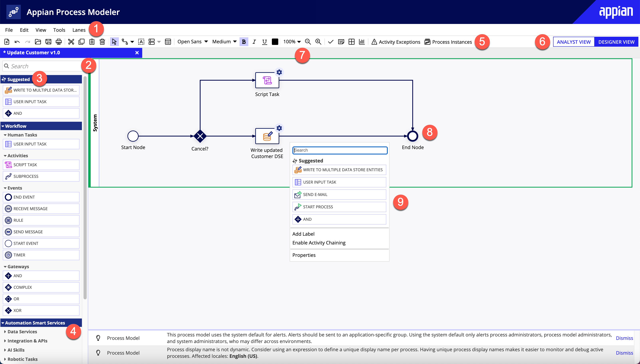
Task: Open the View menu
Action: [x=41, y=30]
